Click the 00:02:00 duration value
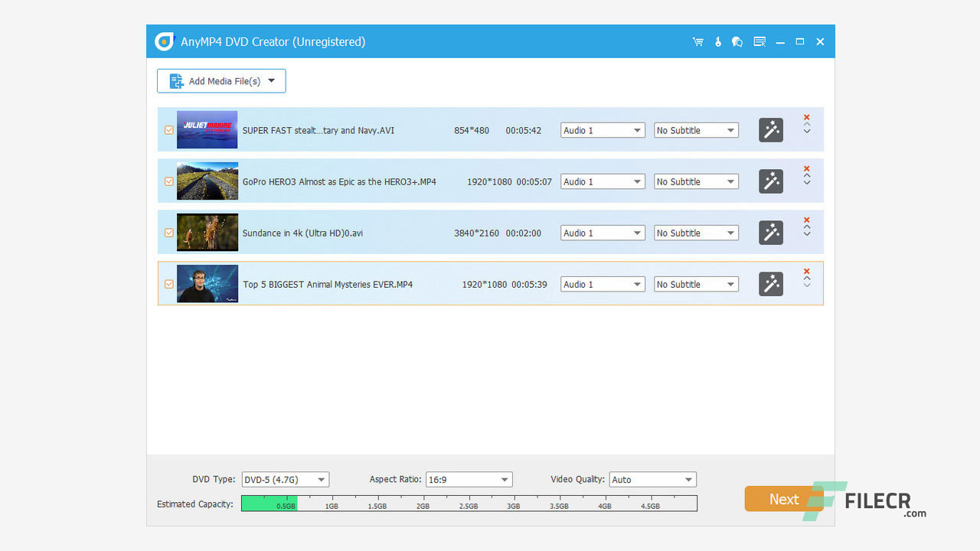The width and height of the screenshot is (980, 551). [x=524, y=233]
